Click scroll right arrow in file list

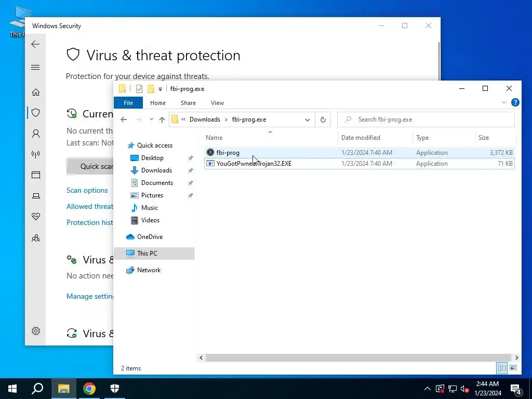pyautogui.click(x=516, y=357)
